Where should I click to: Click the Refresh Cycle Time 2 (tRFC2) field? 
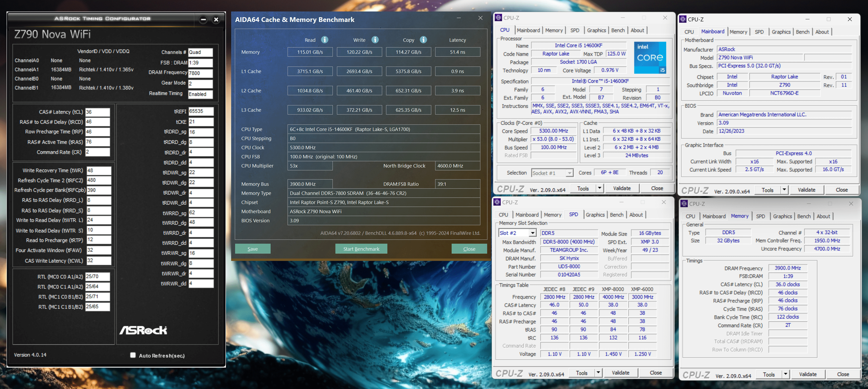tap(99, 180)
